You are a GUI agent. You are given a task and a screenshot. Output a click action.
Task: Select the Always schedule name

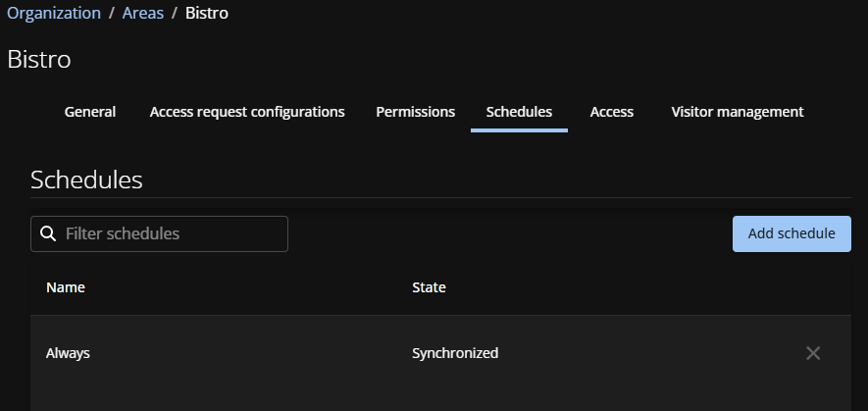68,353
